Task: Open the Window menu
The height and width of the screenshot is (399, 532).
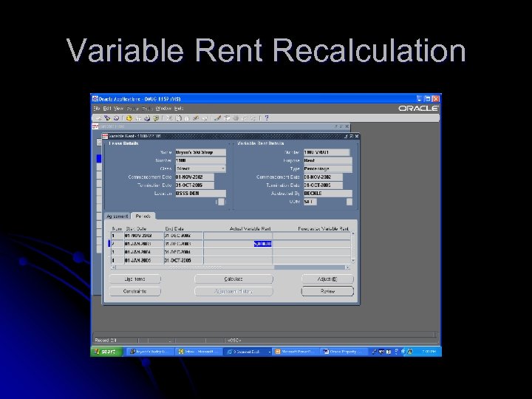Action: pyautogui.click(x=163, y=109)
